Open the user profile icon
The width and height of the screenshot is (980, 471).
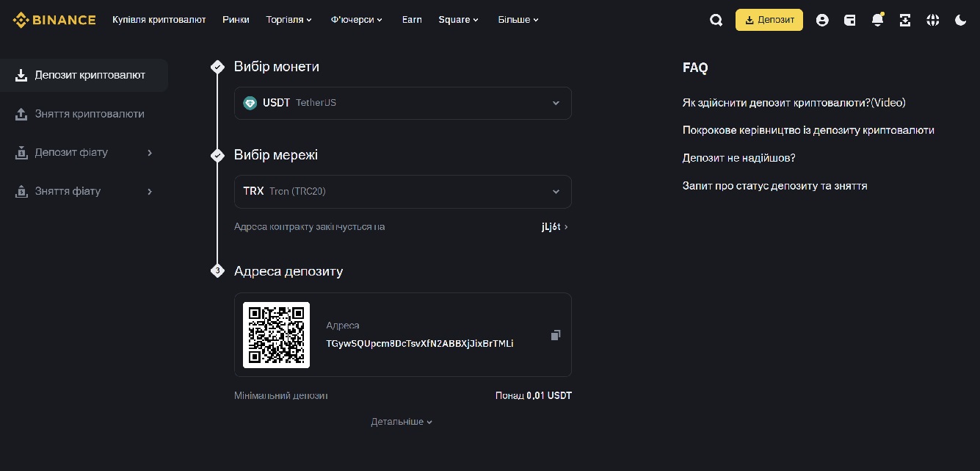click(822, 21)
